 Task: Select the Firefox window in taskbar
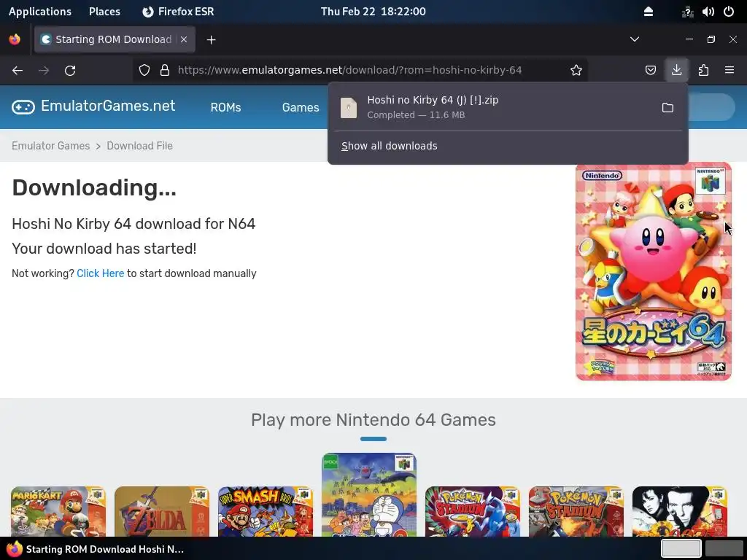[x=96, y=549]
